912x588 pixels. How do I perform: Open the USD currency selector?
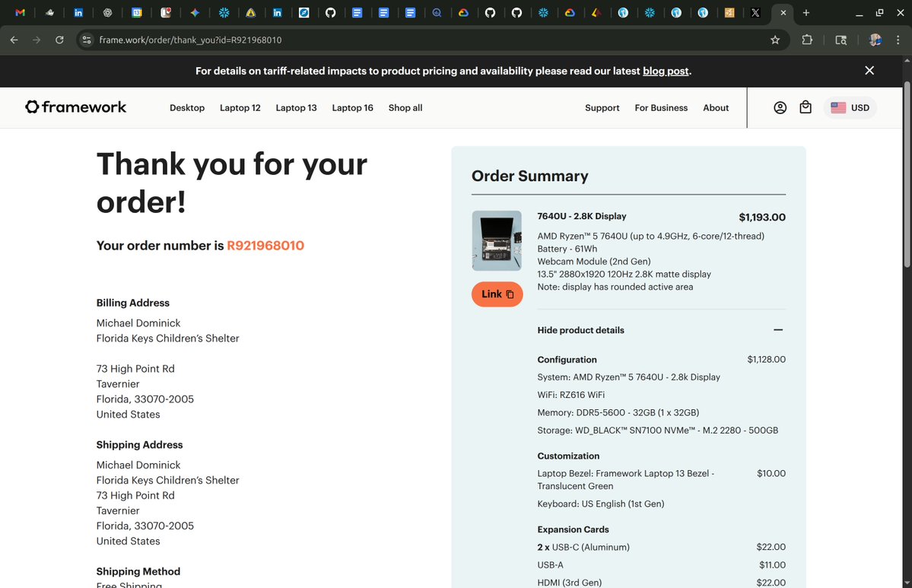pyautogui.click(x=850, y=107)
